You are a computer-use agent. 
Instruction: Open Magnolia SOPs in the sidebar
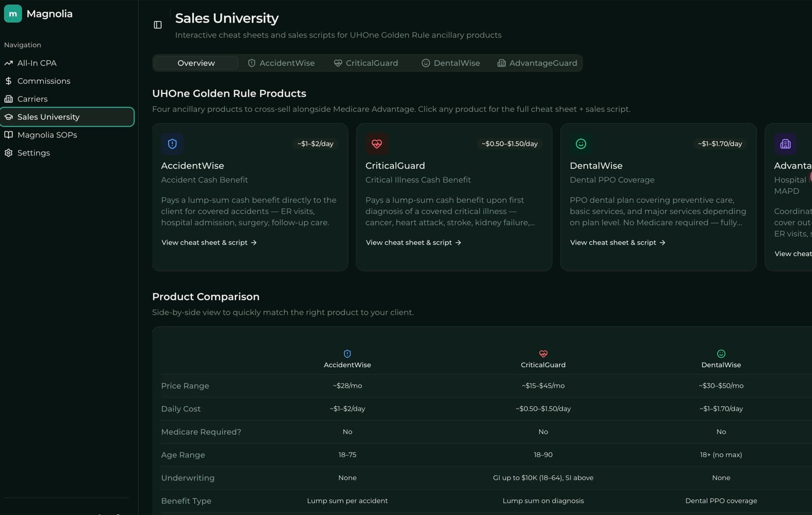pyautogui.click(x=67, y=135)
